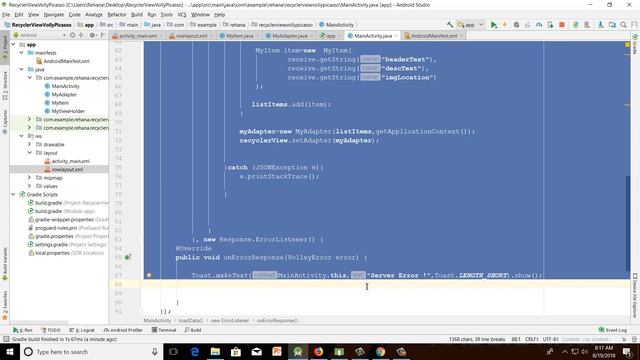Viewport: 640px width, 360px height.
Task: Start debugging with the bug icon
Action: coord(516,24)
